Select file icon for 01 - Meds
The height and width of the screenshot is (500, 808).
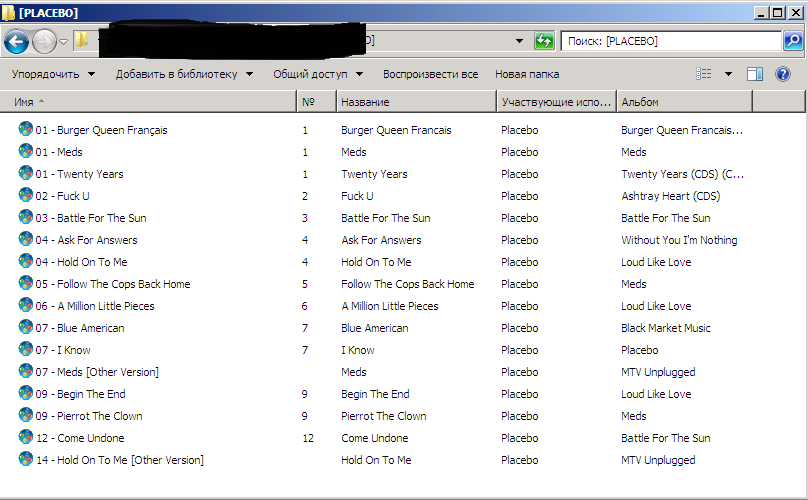[x=25, y=151]
